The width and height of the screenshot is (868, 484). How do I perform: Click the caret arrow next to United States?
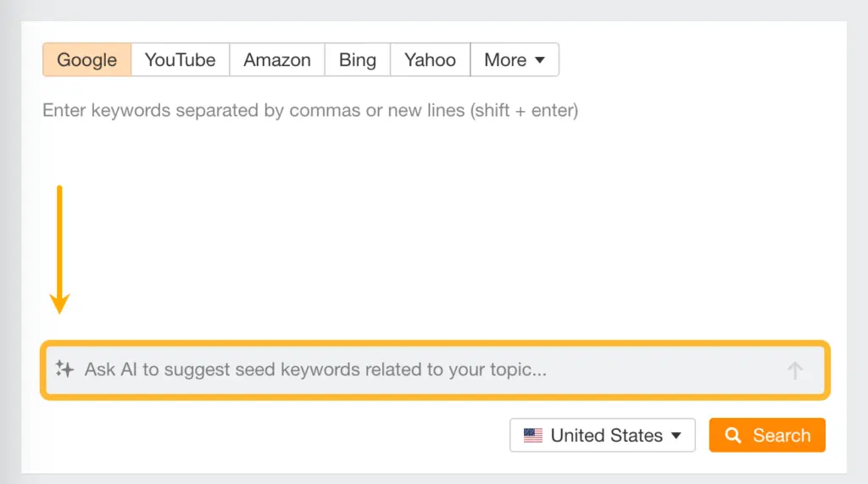pos(676,436)
